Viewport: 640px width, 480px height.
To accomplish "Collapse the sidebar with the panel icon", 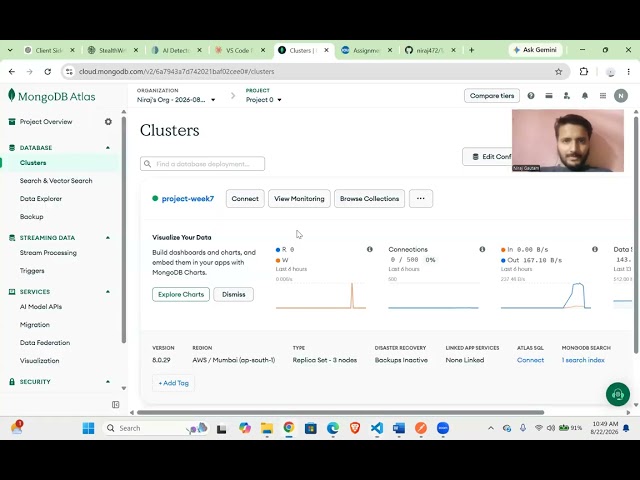I will (x=116, y=404).
